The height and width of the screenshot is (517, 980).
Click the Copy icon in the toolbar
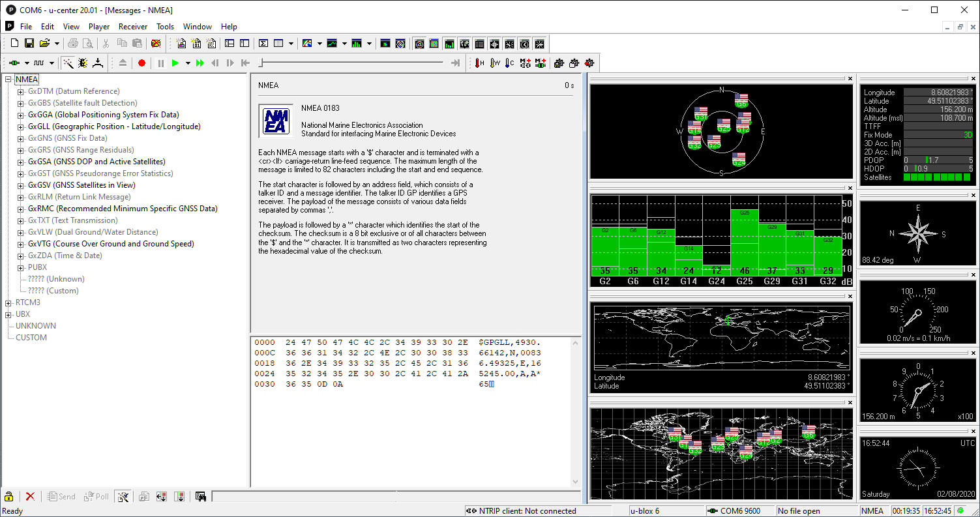[122, 44]
